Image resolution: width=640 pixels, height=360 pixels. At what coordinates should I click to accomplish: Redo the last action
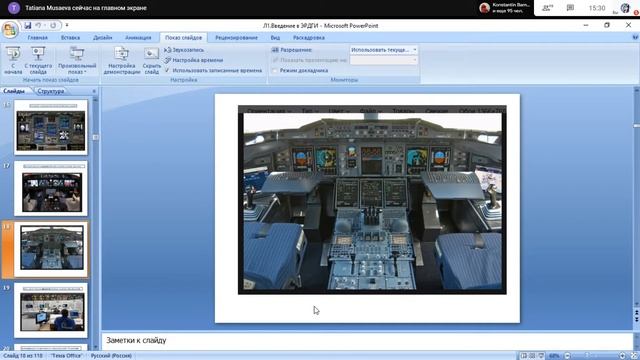(x=53, y=26)
